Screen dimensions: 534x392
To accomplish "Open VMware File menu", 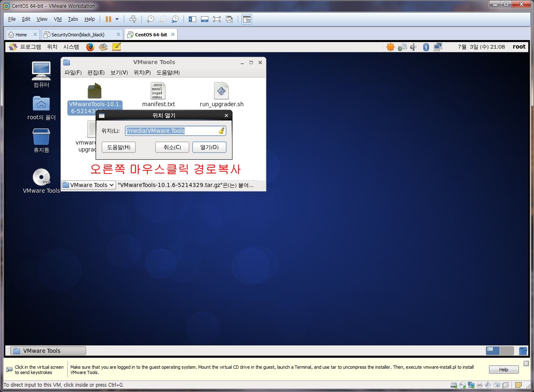I will pos(12,19).
